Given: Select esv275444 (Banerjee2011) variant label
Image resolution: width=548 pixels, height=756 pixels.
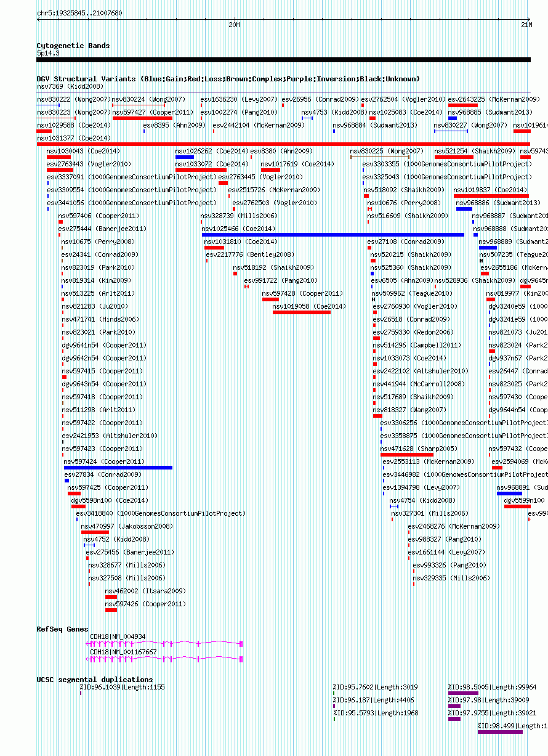Looking at the screenshot, I should click(102, 229).
